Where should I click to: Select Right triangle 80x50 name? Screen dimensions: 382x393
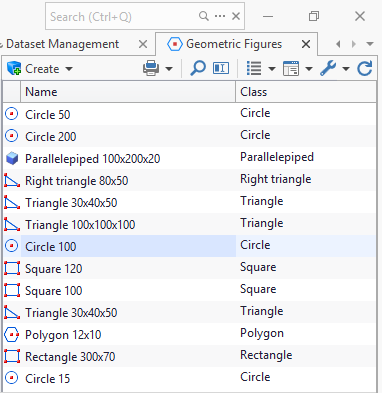[x=77, y=181]
